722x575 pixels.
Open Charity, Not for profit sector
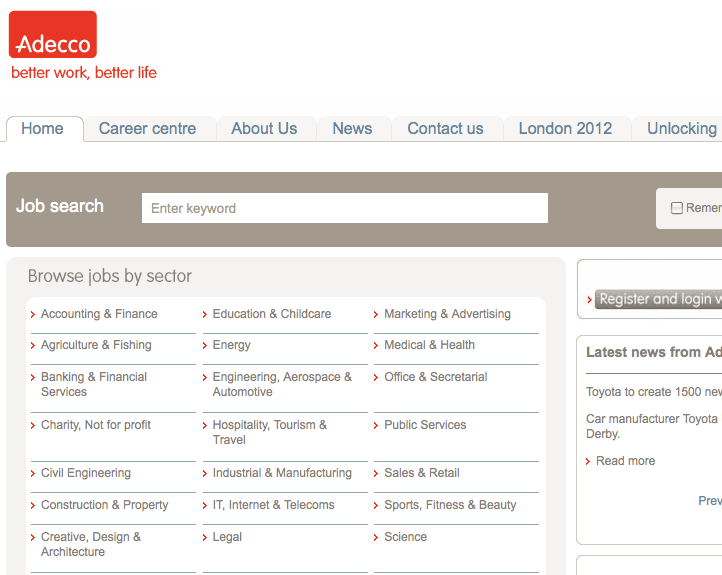tap(96, 425)
